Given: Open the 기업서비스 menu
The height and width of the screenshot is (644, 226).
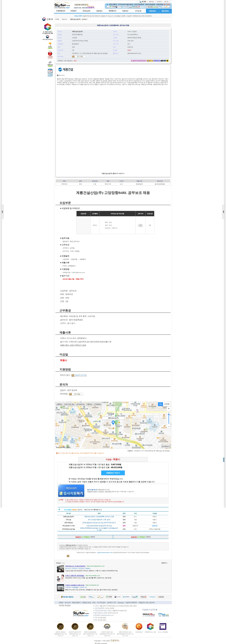Looking at the screenshot, I should [152, 11].
